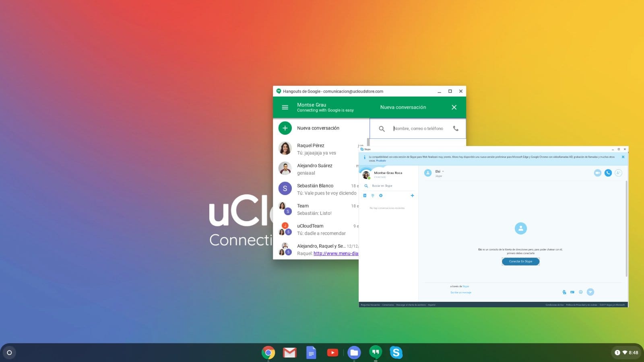Click the Hangouts conversation list scrollbar
Screen dimensions: 644x362
[368, 142]
